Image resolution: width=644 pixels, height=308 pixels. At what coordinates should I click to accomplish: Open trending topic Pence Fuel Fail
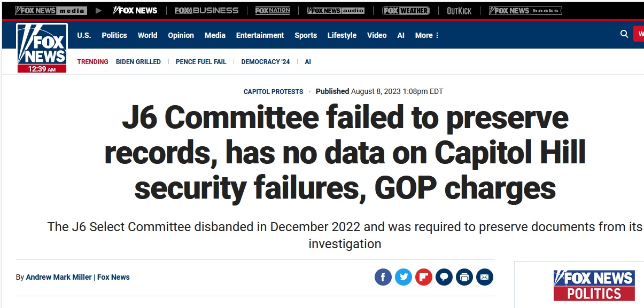[201, 62]
